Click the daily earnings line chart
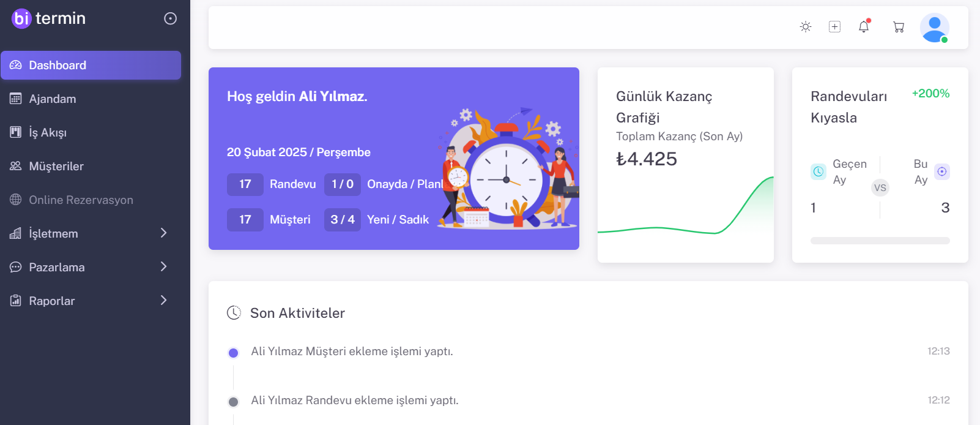Viewport: 980px width, 425px height. point(685,214)
